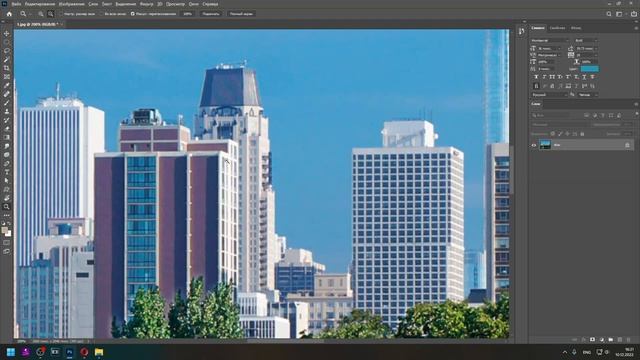Select the Shape tool

click(7, 189)
